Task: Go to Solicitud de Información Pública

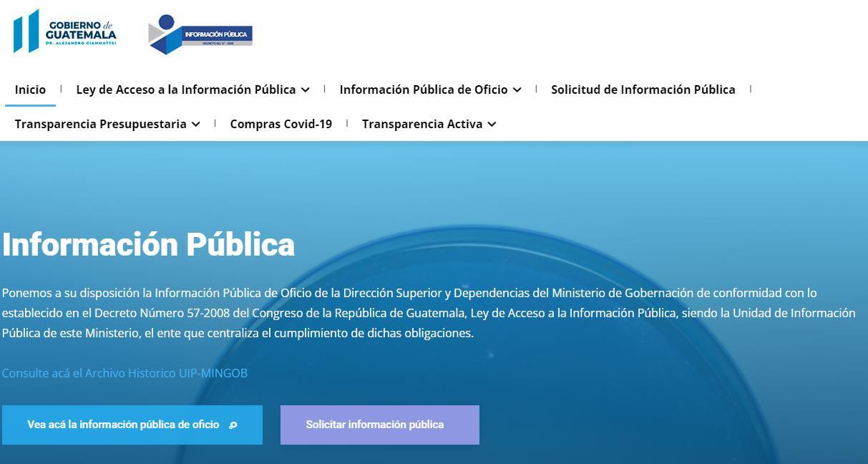Action: (x=643, y=90)
